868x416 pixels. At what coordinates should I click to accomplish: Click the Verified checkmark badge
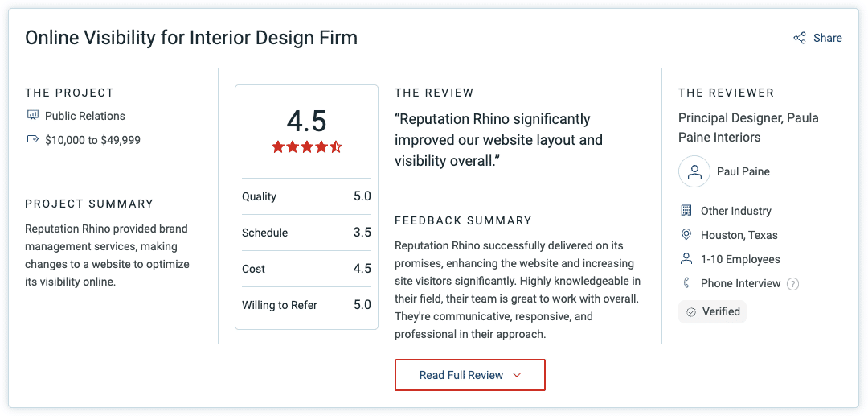point(712,312)
